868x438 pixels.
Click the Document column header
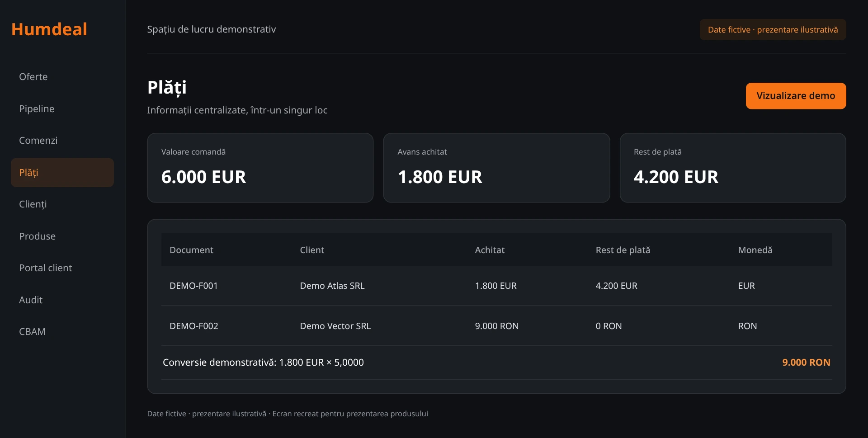(x=191, y=250)
